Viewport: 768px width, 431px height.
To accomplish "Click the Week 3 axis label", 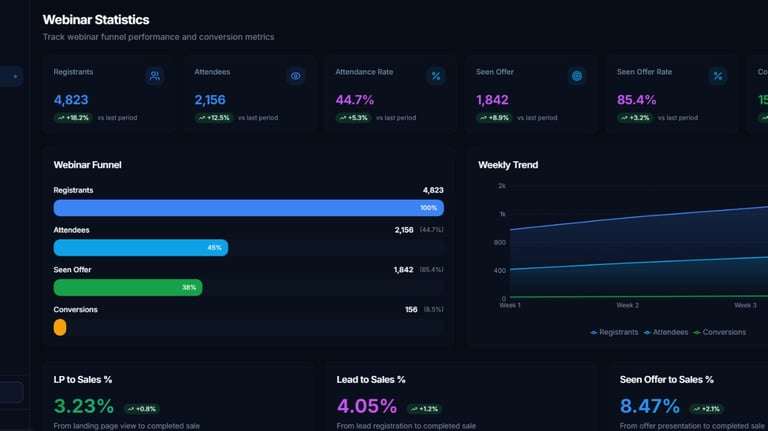I will (x=745, y=305).
